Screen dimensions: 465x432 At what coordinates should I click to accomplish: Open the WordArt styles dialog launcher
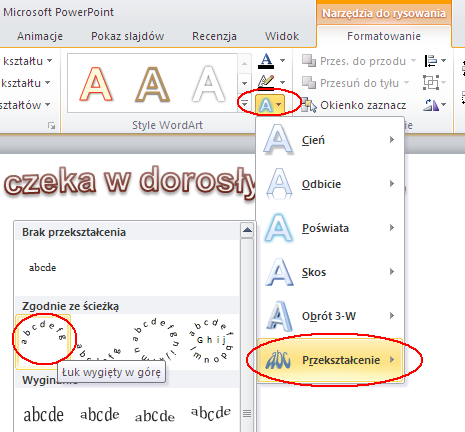(51, 125)
